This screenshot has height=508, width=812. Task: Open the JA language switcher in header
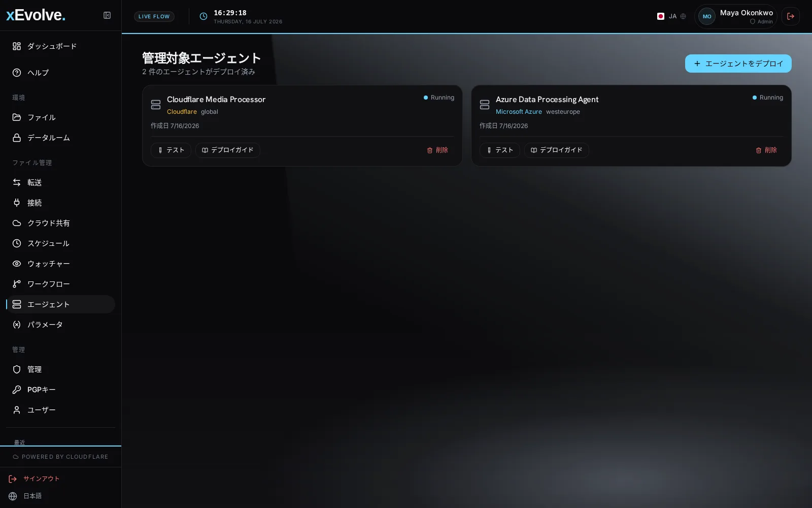pyautogui.click(x=671, y=16)
